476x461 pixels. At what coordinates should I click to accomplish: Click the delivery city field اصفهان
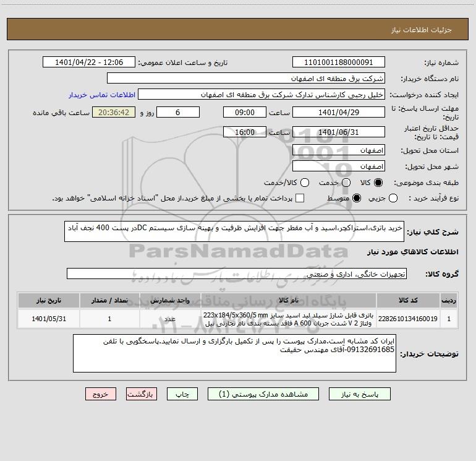[339, 166]
